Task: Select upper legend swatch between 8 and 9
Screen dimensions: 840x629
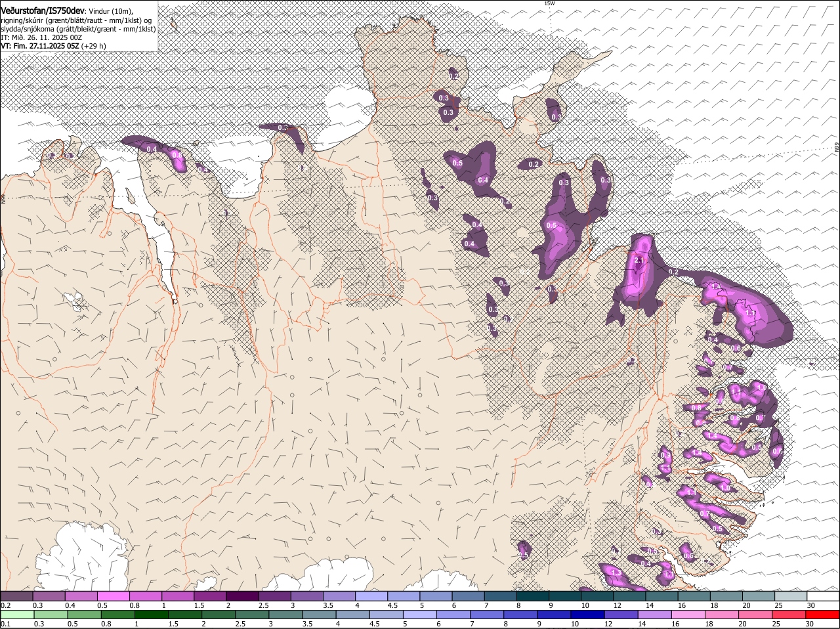Action: click(533, 596)
